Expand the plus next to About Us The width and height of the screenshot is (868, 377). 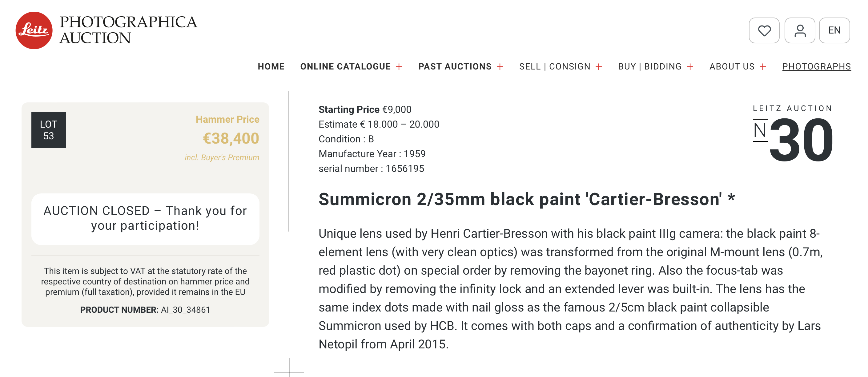click(x=763, y=67)
